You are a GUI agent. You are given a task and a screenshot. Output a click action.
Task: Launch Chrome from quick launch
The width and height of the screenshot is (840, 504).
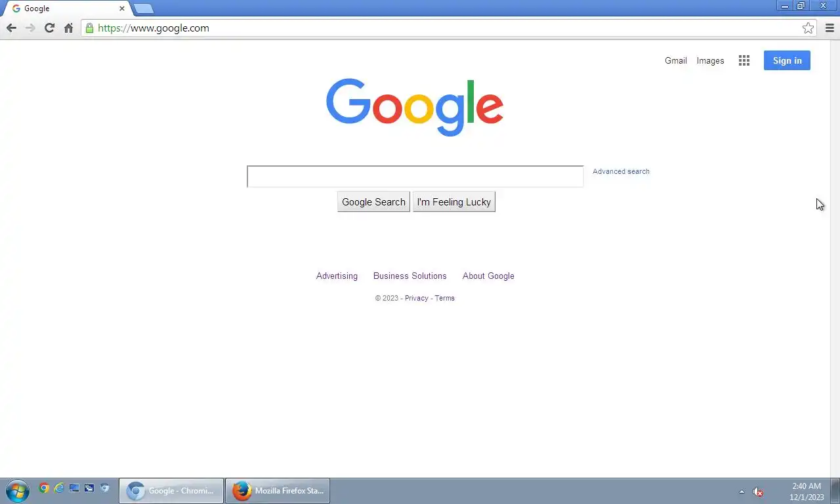coord(44,488)
